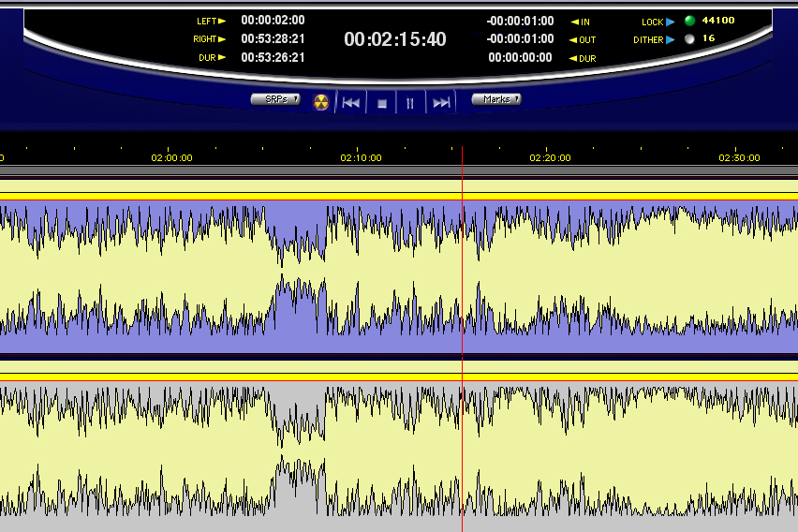
Task: Click the 02:20:00 mark on the time ruler
Action: 550,157
